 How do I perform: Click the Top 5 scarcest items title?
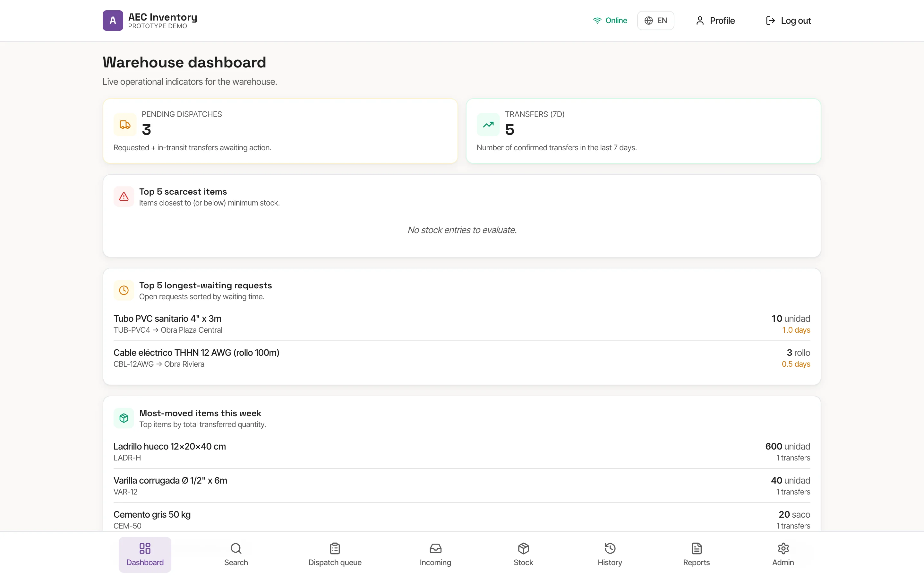tap(183, 191)
